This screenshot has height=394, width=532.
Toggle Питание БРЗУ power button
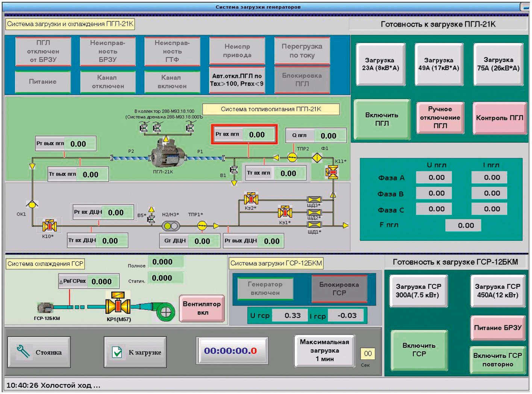(x=497, y=328)
